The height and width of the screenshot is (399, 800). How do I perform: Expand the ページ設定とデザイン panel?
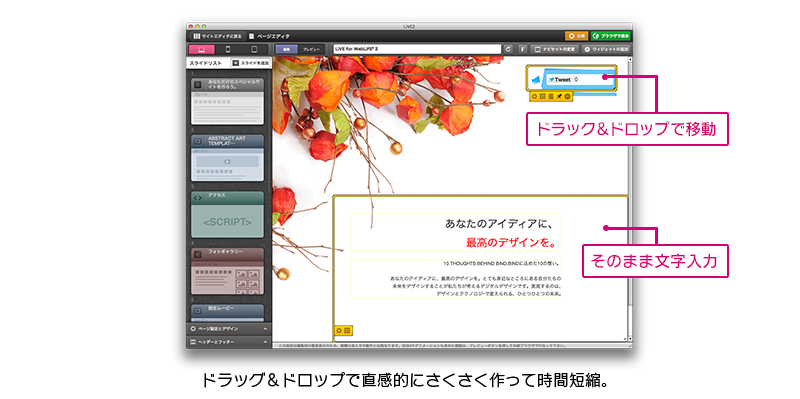[229, 329]
